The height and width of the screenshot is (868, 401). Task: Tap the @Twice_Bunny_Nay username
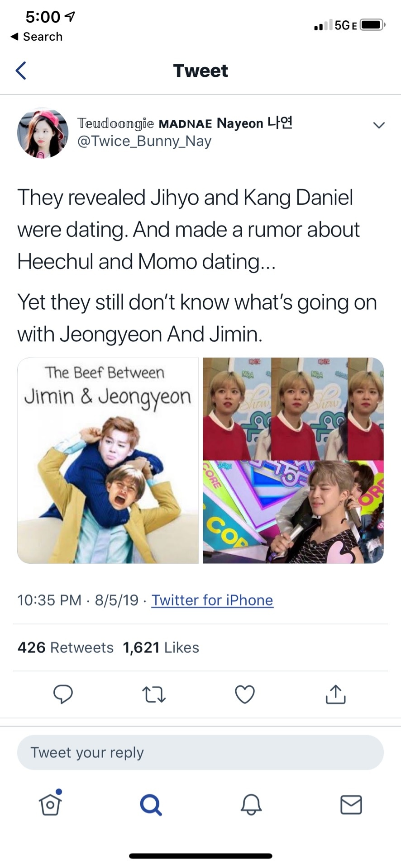click(x=144, y=141)
